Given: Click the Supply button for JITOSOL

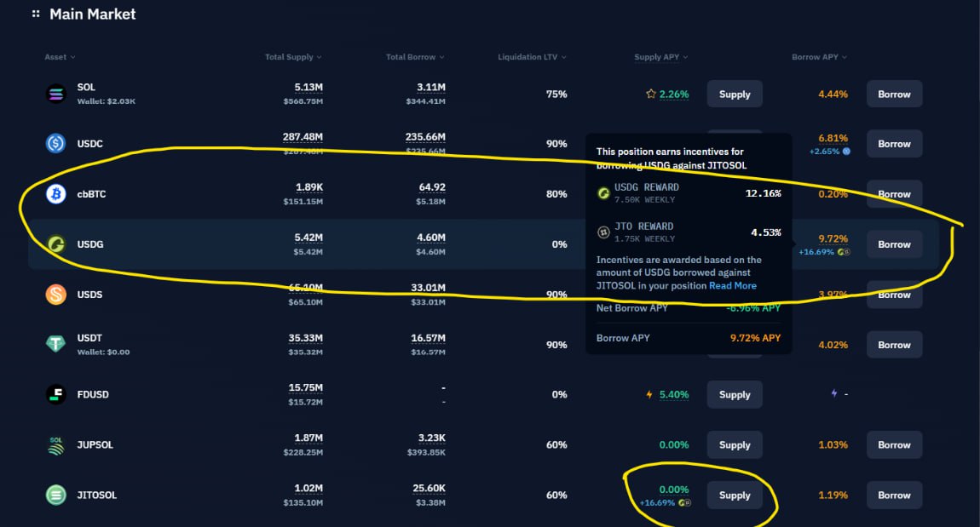Looking at the screenshot, I should (735, 495).
